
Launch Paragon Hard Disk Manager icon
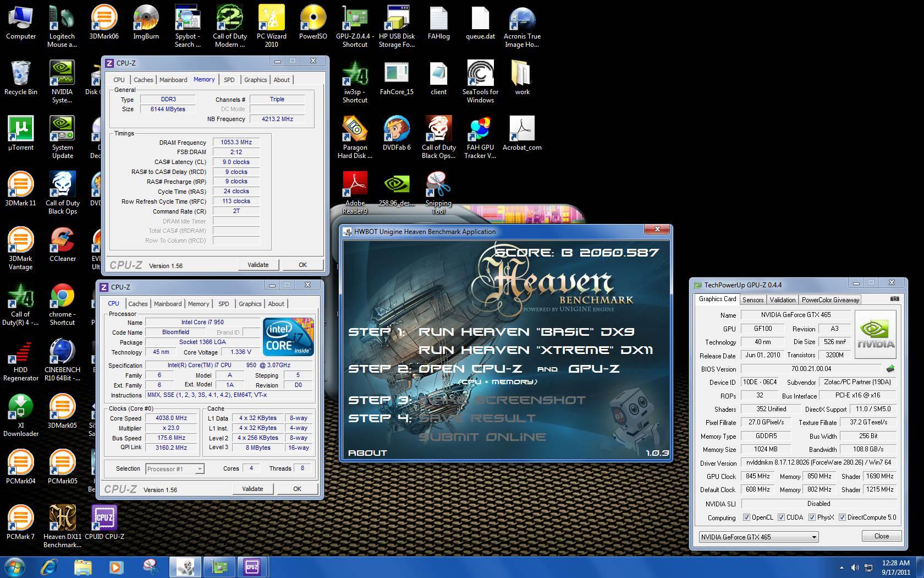[355, 137]
